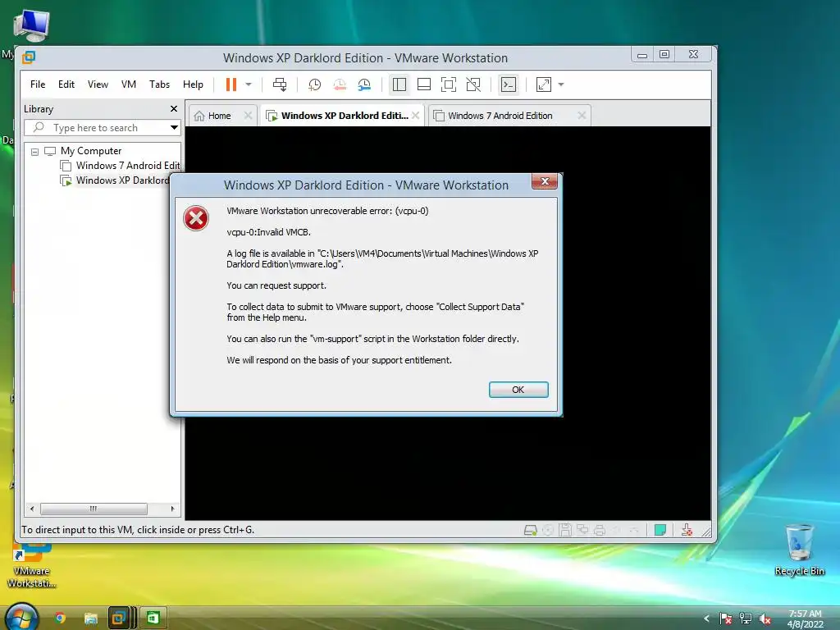The width and height of the screenshot is (840, 630).
Task: Click the printer status bar icon
Action: tap(600, 531)
